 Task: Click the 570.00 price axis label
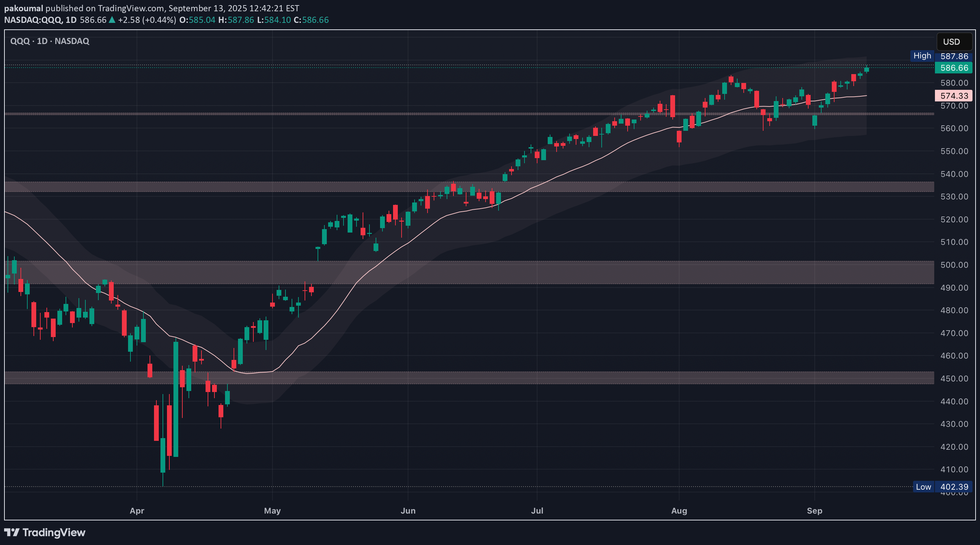(954, 106)
